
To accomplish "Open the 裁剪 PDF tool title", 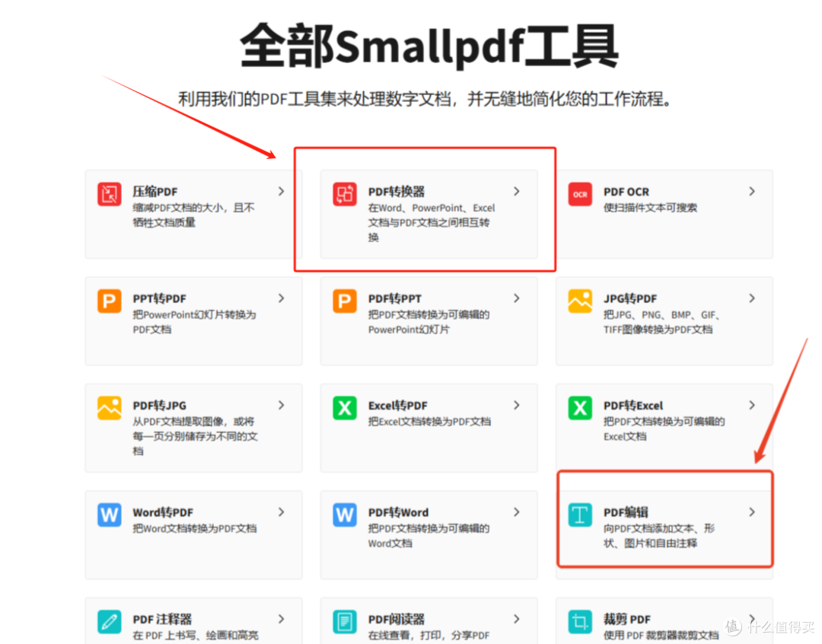I will point(627,620).
